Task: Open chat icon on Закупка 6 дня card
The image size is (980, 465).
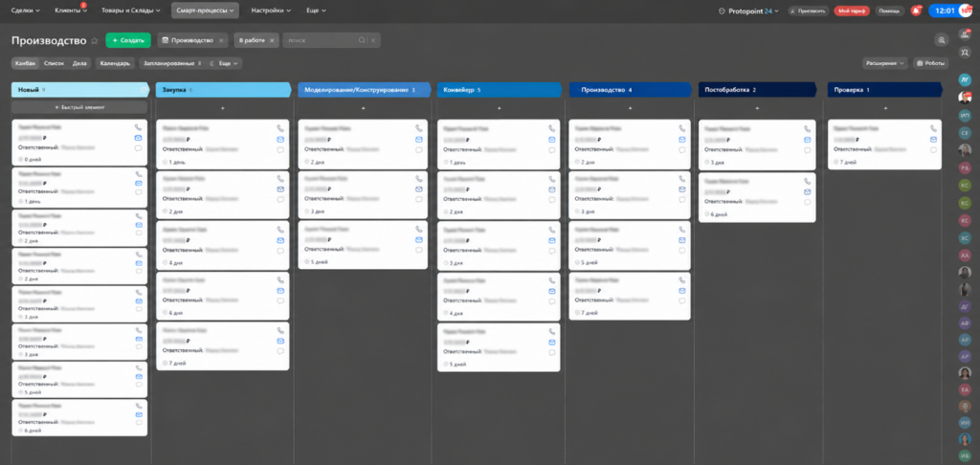Action: 280,300
